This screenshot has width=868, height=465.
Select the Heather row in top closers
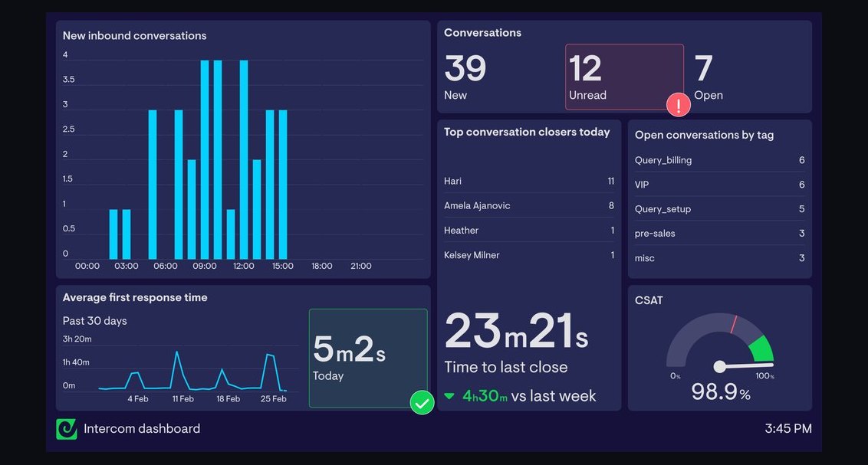[528, 231]
